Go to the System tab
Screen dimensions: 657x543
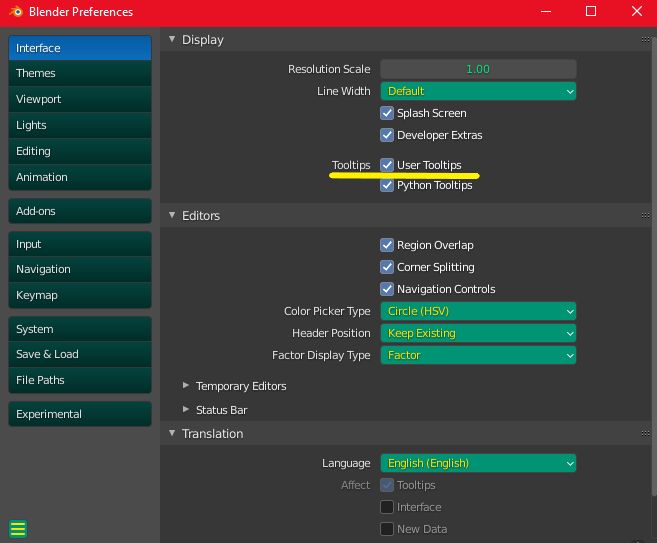(80, 329)
